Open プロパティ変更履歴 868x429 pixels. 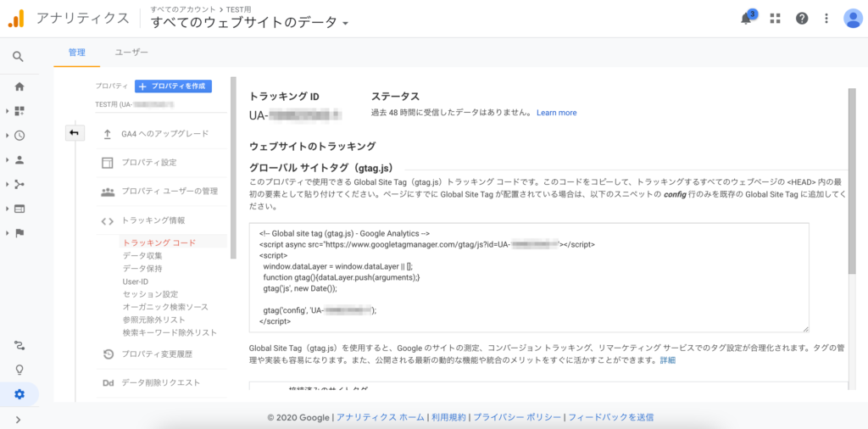tap(157, 354)
